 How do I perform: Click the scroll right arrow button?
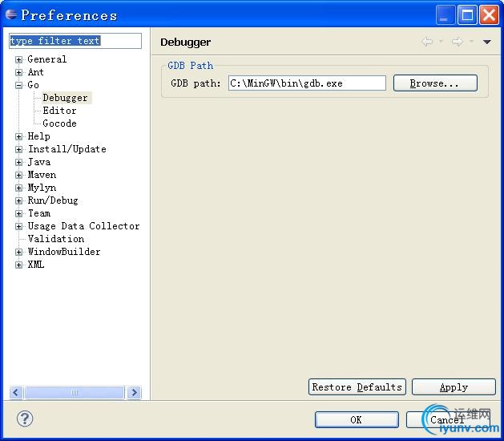coord(134,392)
